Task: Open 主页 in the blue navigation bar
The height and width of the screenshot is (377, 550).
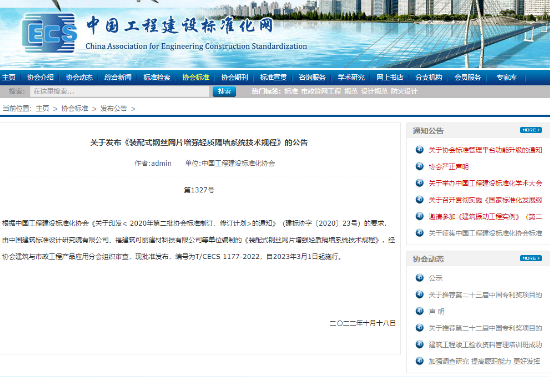Action: (x=9, y=77)
